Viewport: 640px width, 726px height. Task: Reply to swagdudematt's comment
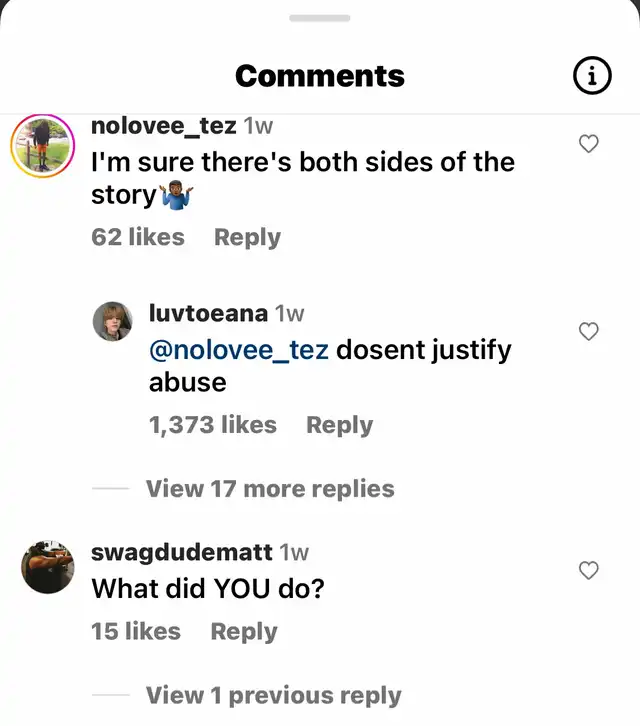click(x=244, y=632)
